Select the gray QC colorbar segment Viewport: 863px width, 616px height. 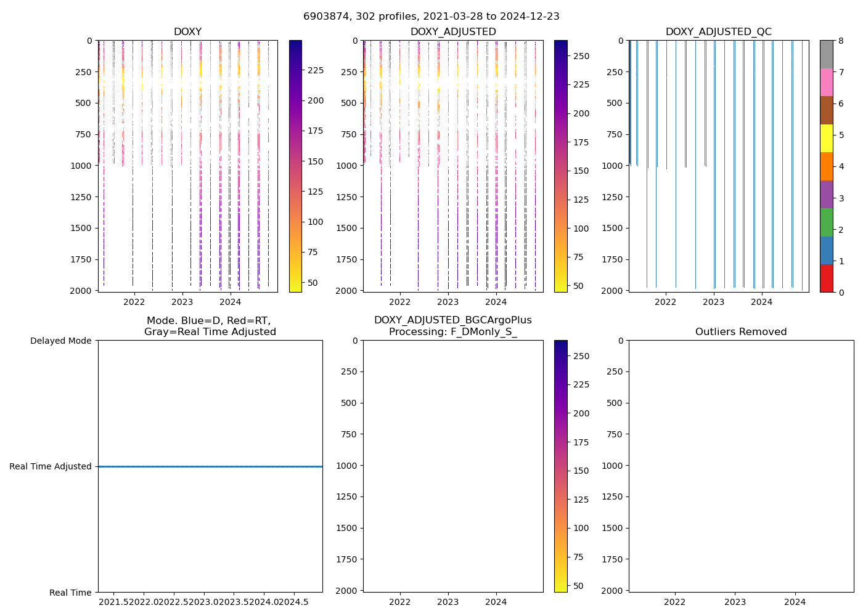pyautogui.click(x=826, y=54)
